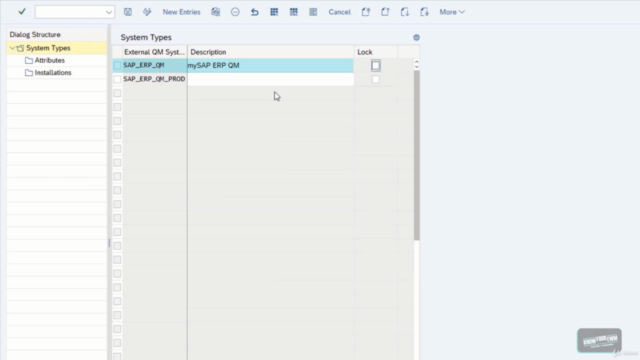
Task: Click the table vertical scrollbar thumb
Action: click(x=416, y=155)
